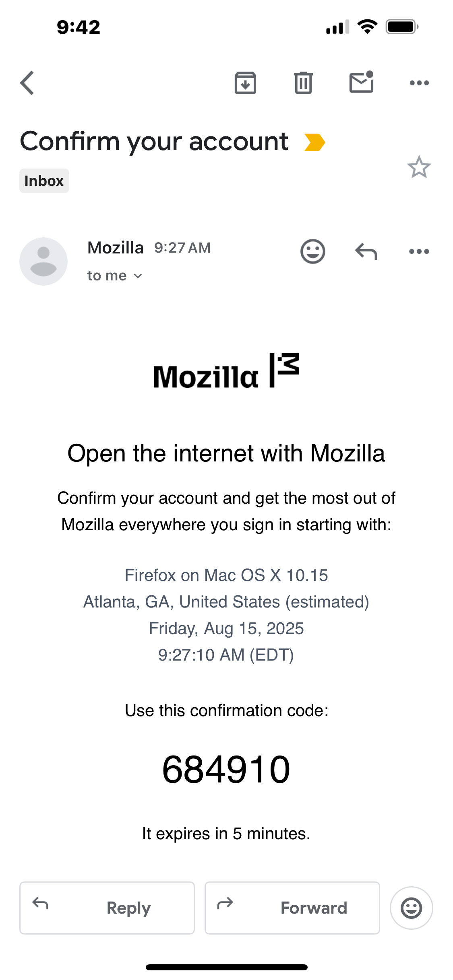The width and height of the screenshot is (453, 980).
Task: Tap the confirmation code 684910
Action: [x=226, y=770]
